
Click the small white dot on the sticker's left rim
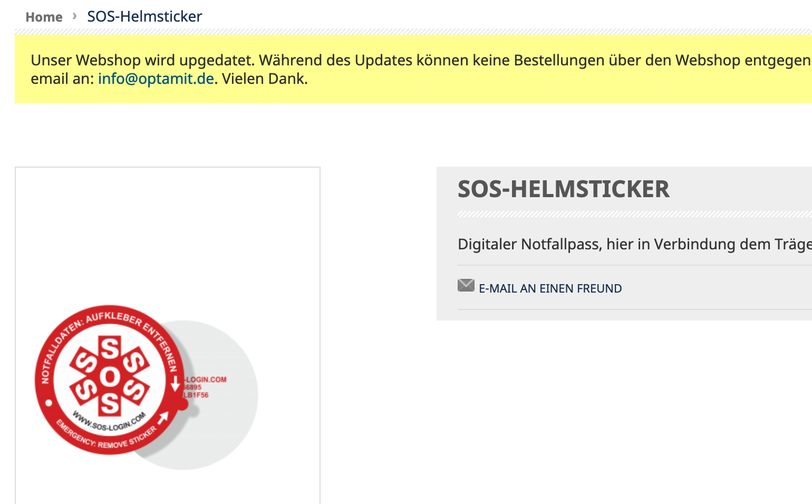pos(49,403)
